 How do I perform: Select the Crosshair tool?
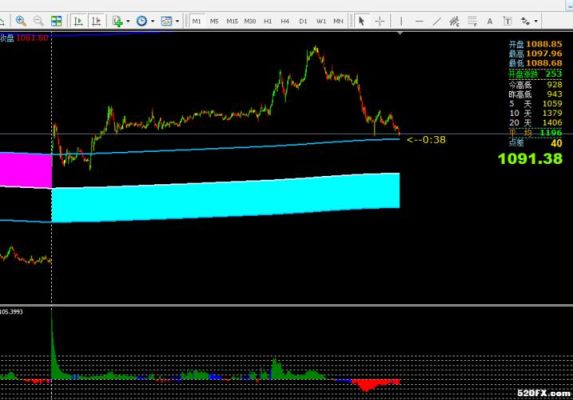380,21
